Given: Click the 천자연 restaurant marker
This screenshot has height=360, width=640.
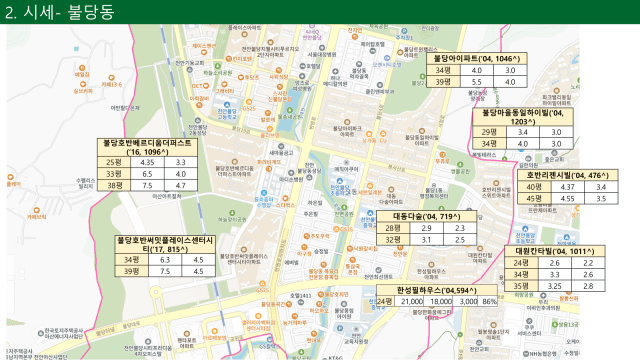Looking at the screenshot, I should [355, 36].
